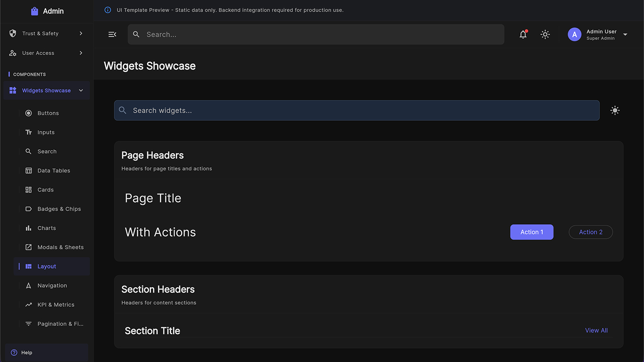
Task: Toggle widget theme sun icon beside search widgets
Action: tap(615, 111)
